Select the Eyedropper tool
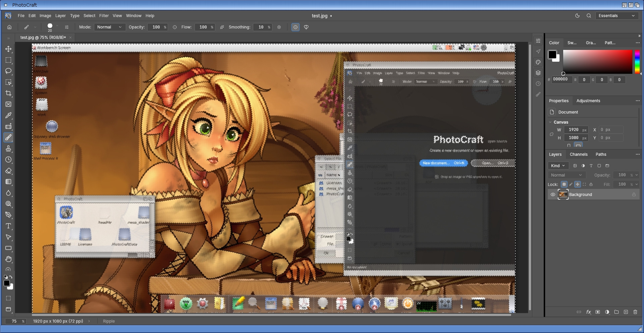This screenshot has height=333, width=644. pyautogui.click(x=8, y=116)
